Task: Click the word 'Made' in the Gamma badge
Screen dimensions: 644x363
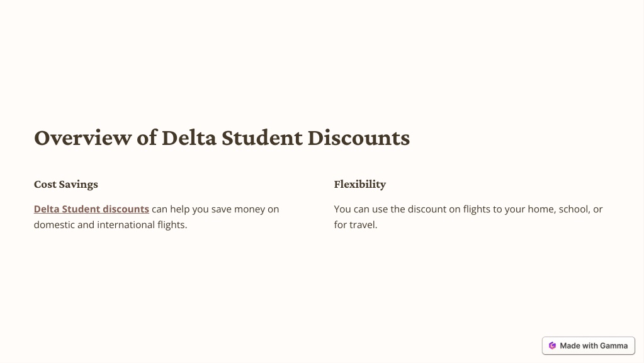Action: coord(570,346)
